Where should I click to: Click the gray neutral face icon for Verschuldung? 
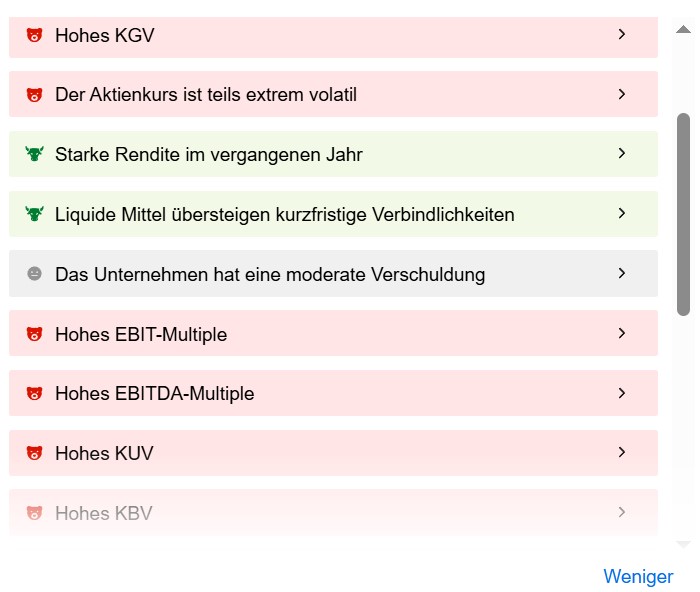pyautogui.click(x=34, y=273)
